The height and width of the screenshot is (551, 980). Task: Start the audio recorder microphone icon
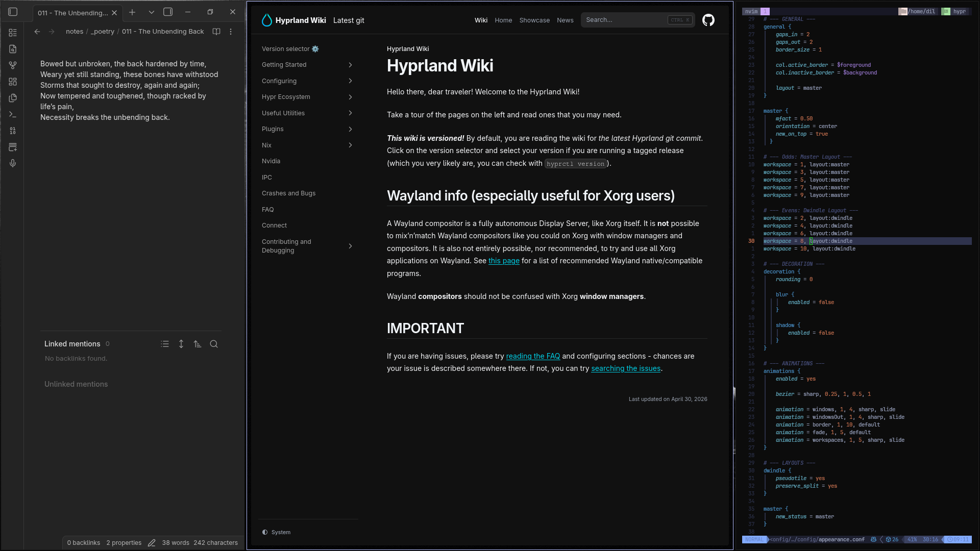(13, 163)
